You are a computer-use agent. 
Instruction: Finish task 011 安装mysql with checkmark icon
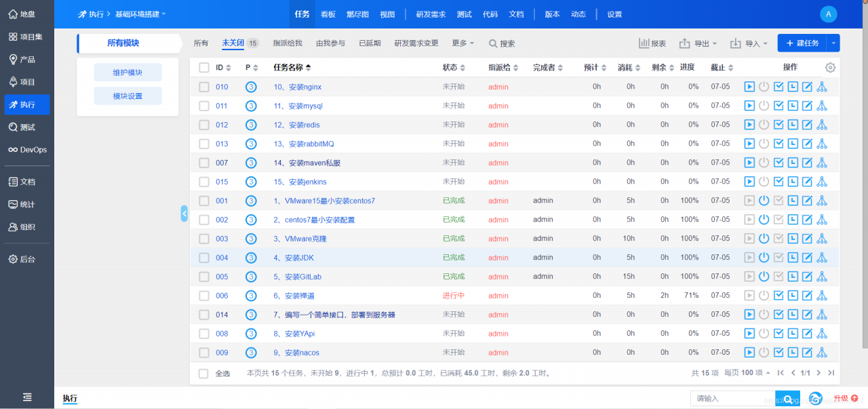pyautogui.click(x=778, y=106)
